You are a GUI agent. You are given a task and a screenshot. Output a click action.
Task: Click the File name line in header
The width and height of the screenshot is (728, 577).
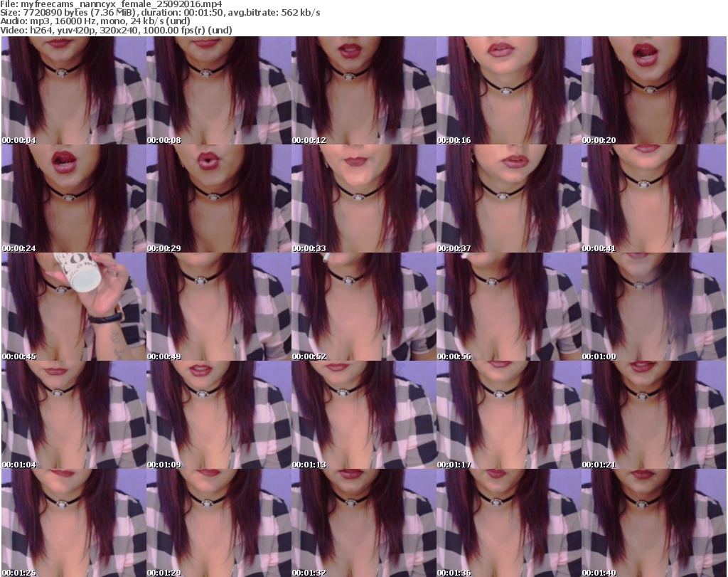point(112,4)
